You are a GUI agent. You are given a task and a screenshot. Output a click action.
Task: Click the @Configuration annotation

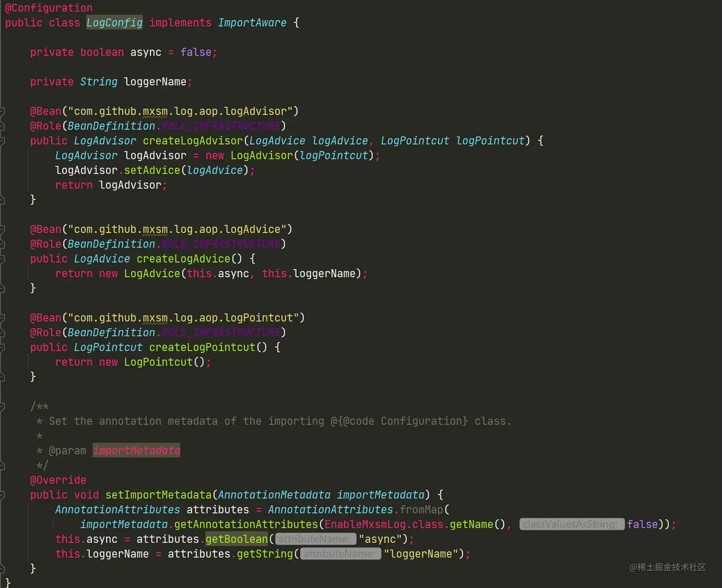click(x=49, y=8)
